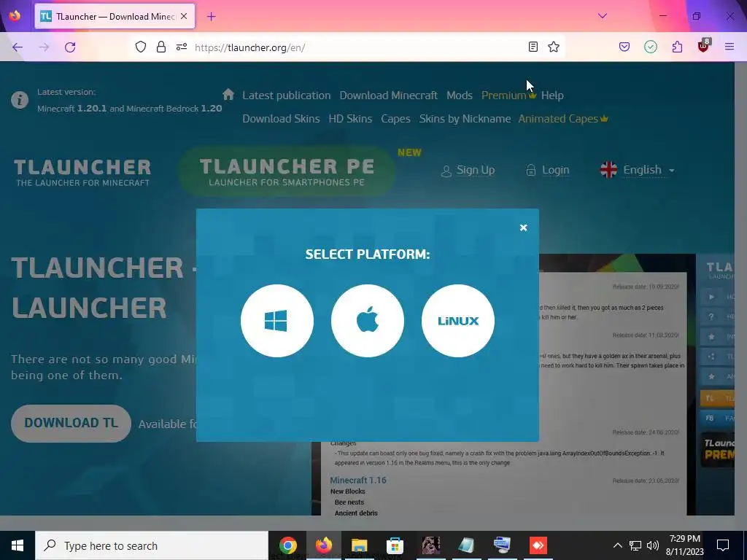Image resolution: width=747 pixels, height=560 pixels.
Task: Select the TLauncher browser tab
Action: coord(115,16)
